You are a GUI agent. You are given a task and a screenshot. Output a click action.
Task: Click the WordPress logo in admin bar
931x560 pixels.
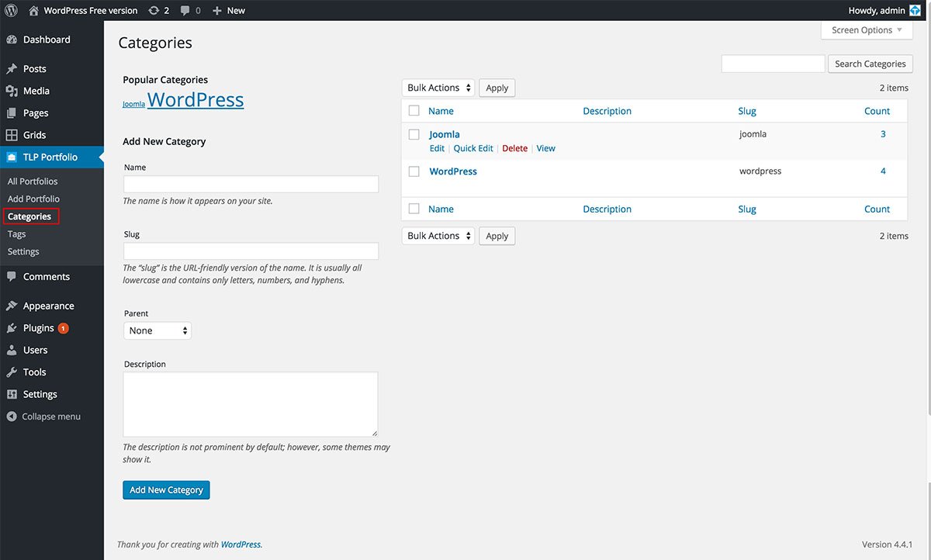[x=12, y=10]
